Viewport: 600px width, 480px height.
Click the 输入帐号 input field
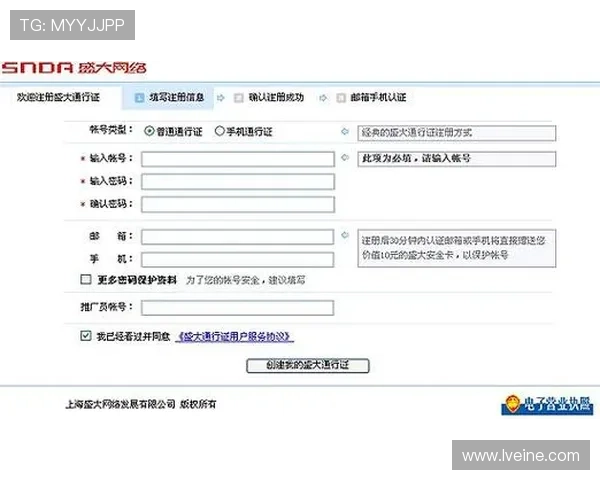238,159
